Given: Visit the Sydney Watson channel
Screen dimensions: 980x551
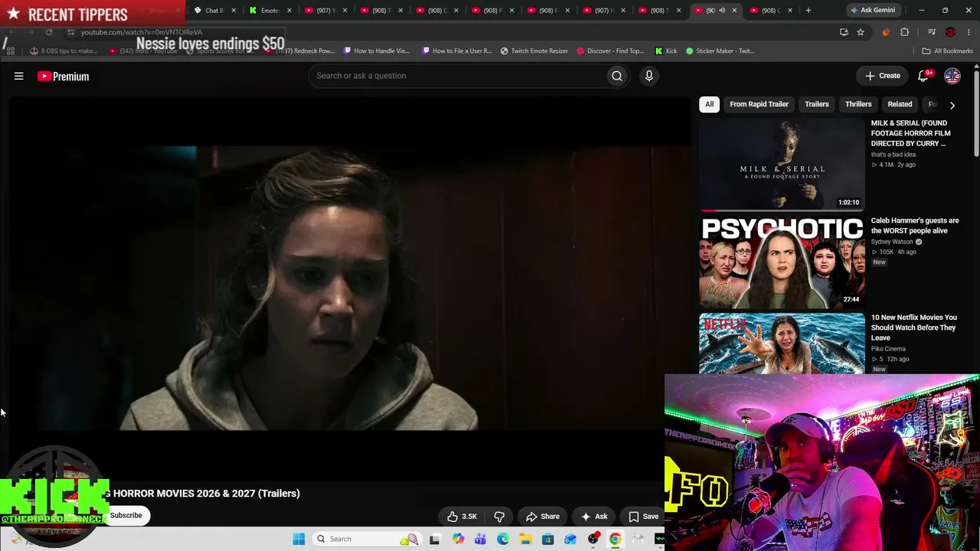Looking at the screenshot, I should tap(892, 242).
